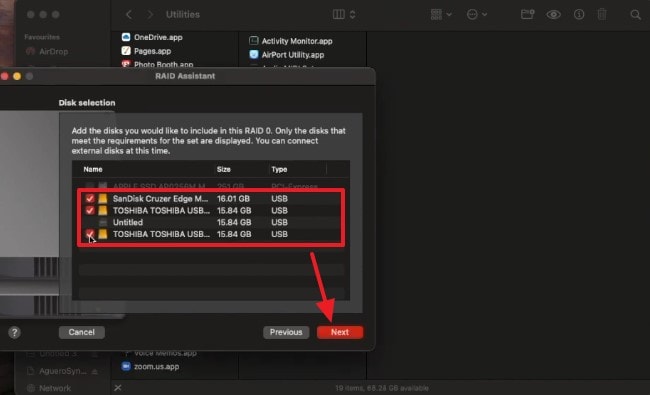This screenshot has height=395, width=650.
Task: Sort disks by Type column header
Action: [x=279, y=169]
